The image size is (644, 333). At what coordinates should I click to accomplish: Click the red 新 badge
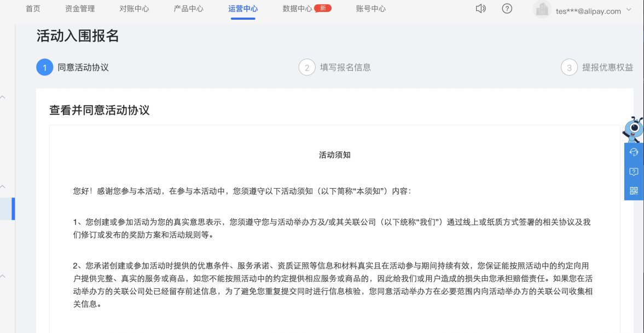[x=323, y=8]
